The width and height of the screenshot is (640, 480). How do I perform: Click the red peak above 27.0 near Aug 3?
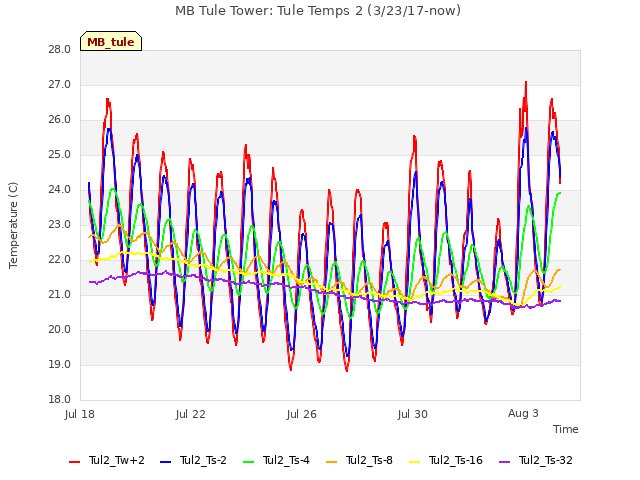click(526, 82)
